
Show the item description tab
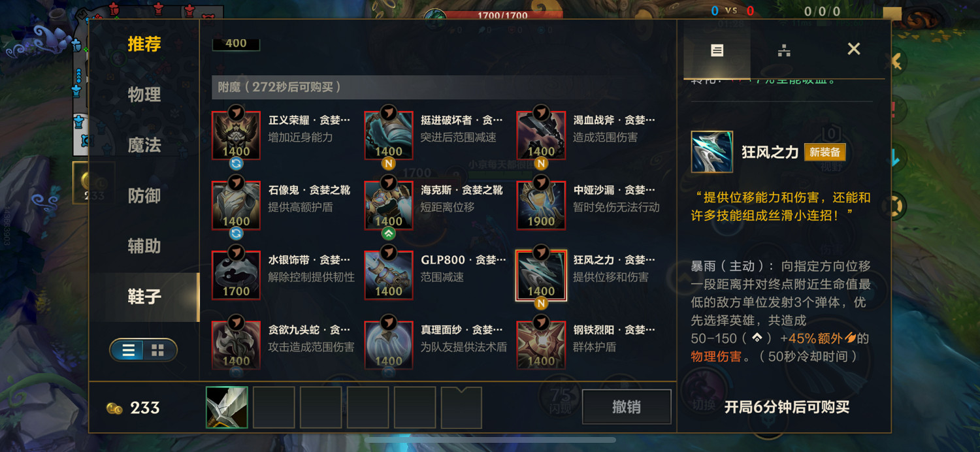tap(717, 50)
